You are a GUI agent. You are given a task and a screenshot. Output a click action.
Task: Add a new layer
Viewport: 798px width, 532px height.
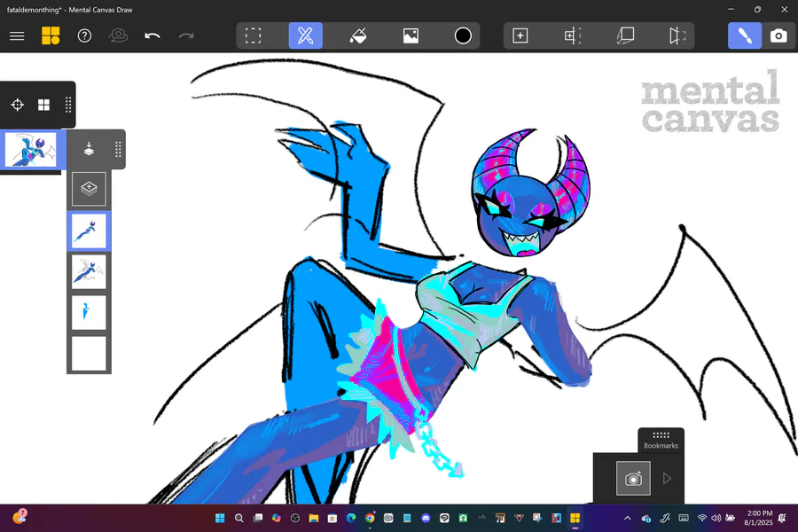[89, 189]
